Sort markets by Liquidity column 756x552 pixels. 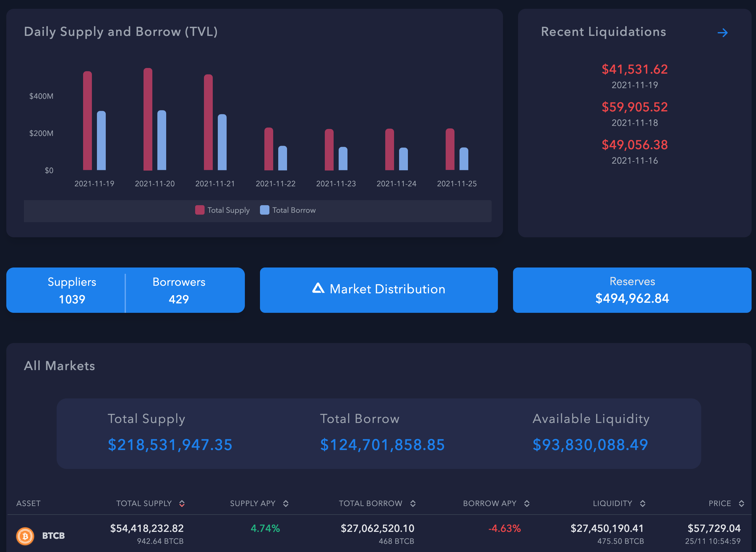coord(642,504)
